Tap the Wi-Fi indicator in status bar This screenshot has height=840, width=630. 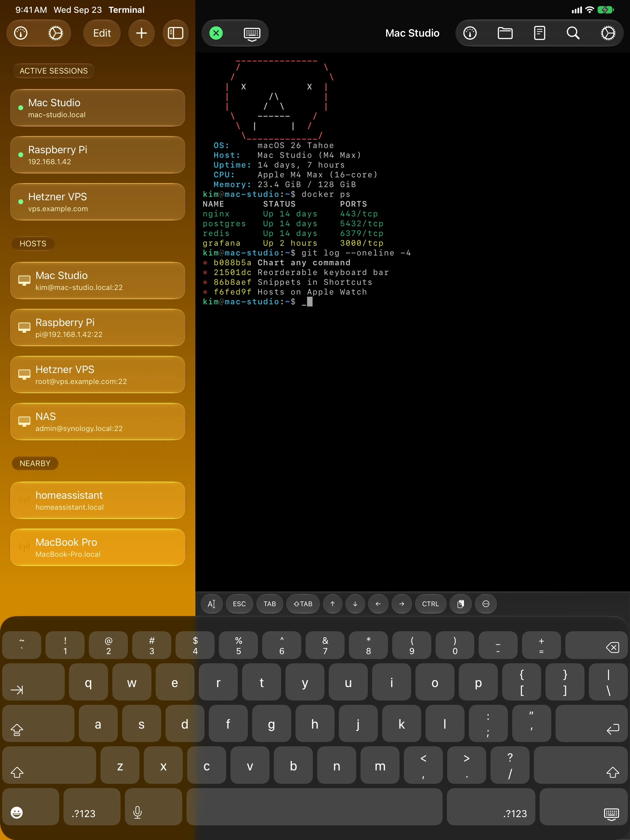pos(589,10)
